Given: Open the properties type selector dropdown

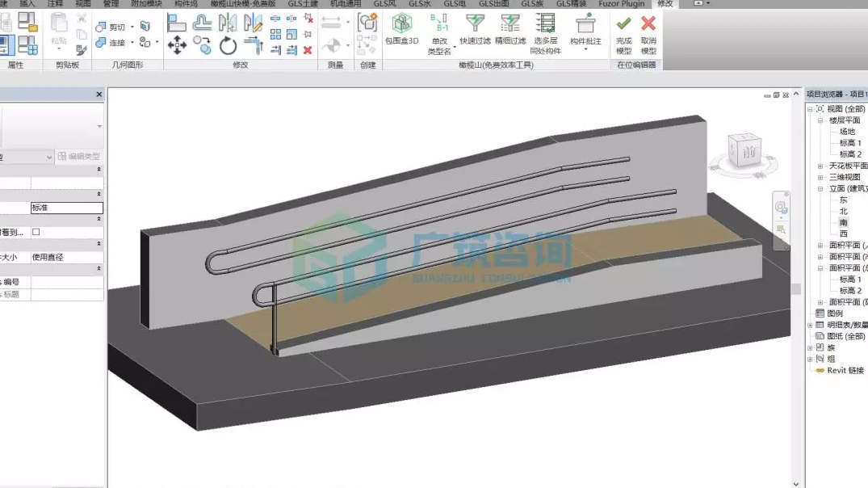Looking at the screenshot, I should pos(99,126).
